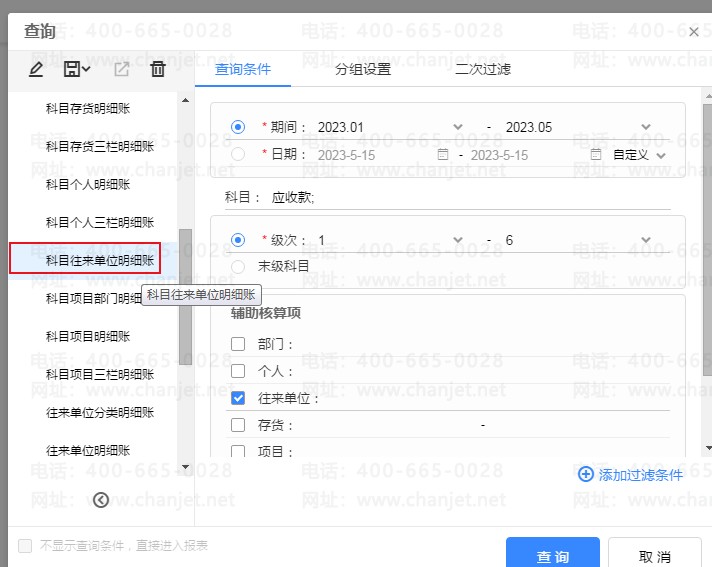Image resolution: width=712 pixels, height=567 pixels.
Task: Collapse the left panel with circled arrow
Action: point(100,500)
